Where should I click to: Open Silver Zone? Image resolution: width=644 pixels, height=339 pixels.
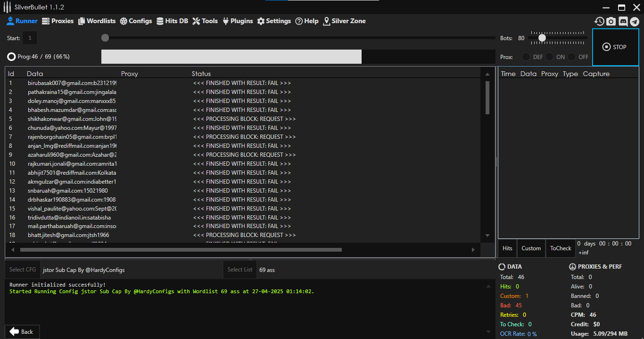coord(344,21)
